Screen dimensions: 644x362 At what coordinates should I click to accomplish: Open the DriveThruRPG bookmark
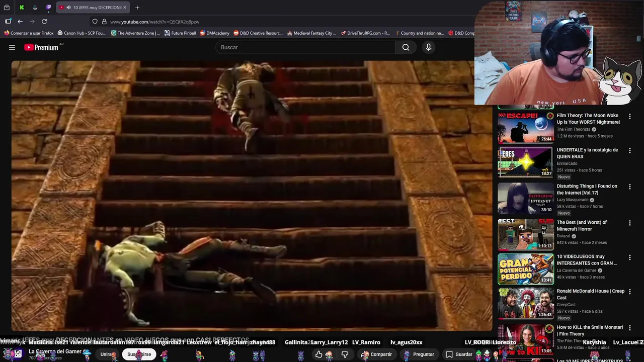pyautogui.click(x=365, y=33)
